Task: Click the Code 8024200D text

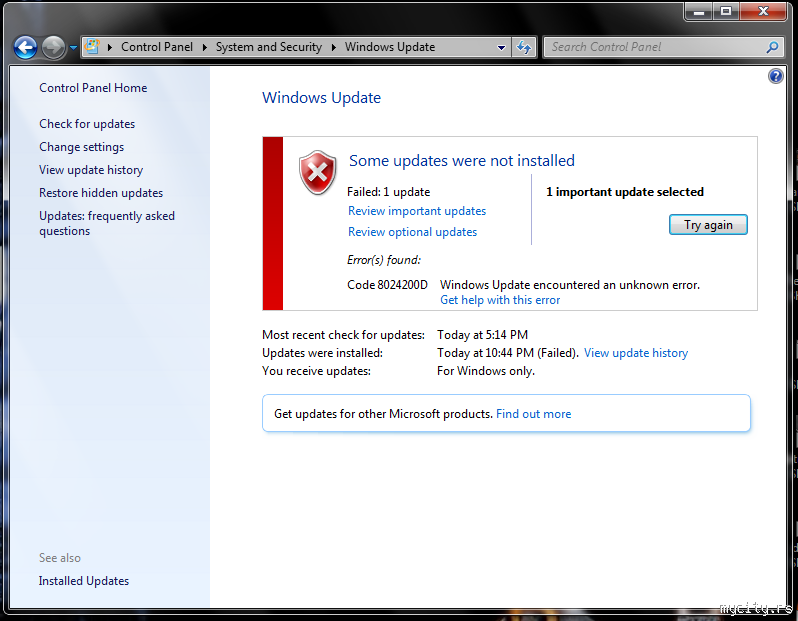Action: 387,285
